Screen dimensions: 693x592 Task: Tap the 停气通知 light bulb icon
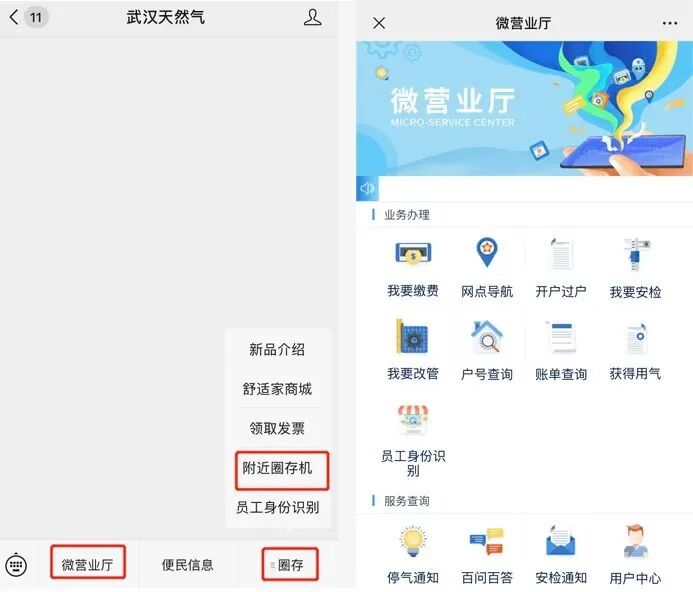point(413,541)
